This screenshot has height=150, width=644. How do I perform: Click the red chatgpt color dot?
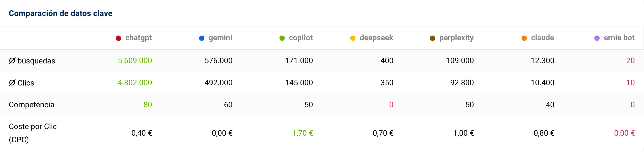tap(119, 38)
